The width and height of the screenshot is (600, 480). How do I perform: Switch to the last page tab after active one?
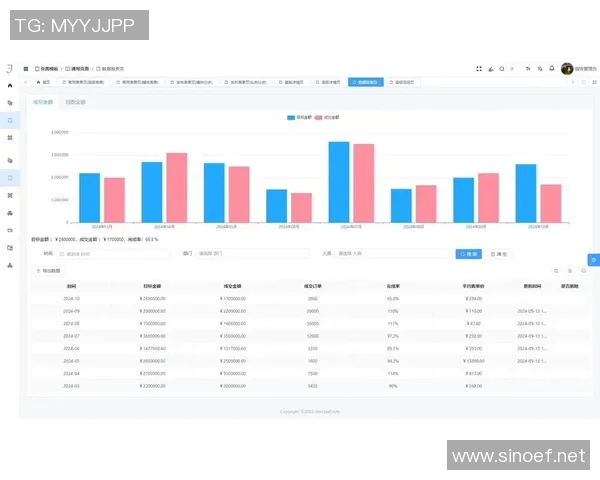pyautogui.click(x=402, y=82)
